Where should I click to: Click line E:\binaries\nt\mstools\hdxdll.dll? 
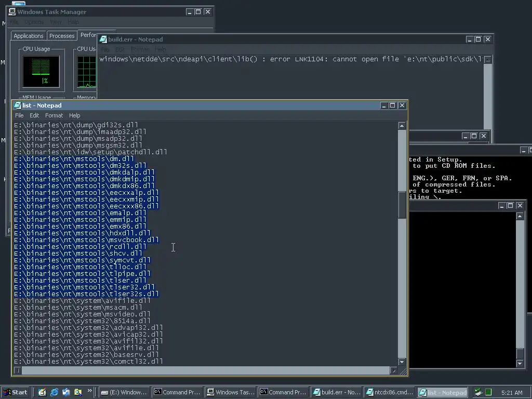pos(82,233)
